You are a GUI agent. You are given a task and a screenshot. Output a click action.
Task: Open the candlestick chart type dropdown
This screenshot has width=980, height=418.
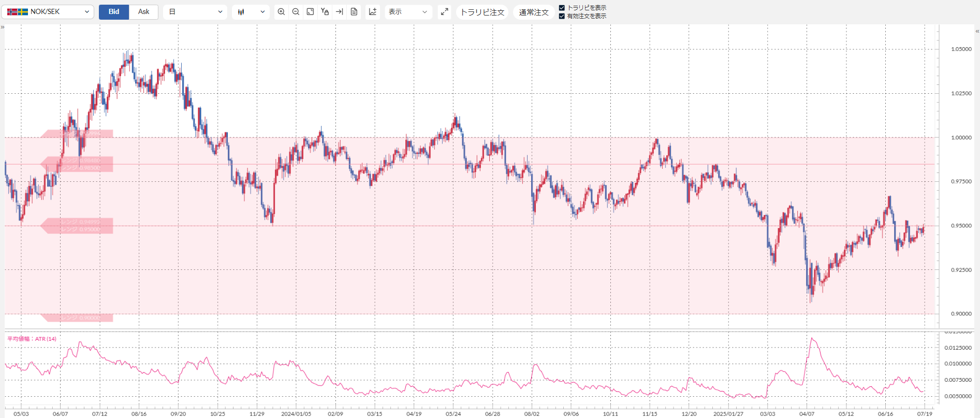(251, 12)
